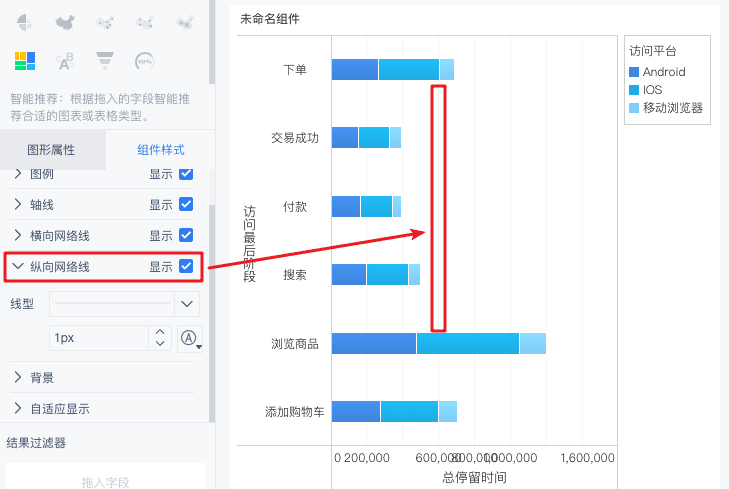This screenshot has height=489, width=729.
Task: Choose the word cloud chart icon
Action: click(65, 61)
